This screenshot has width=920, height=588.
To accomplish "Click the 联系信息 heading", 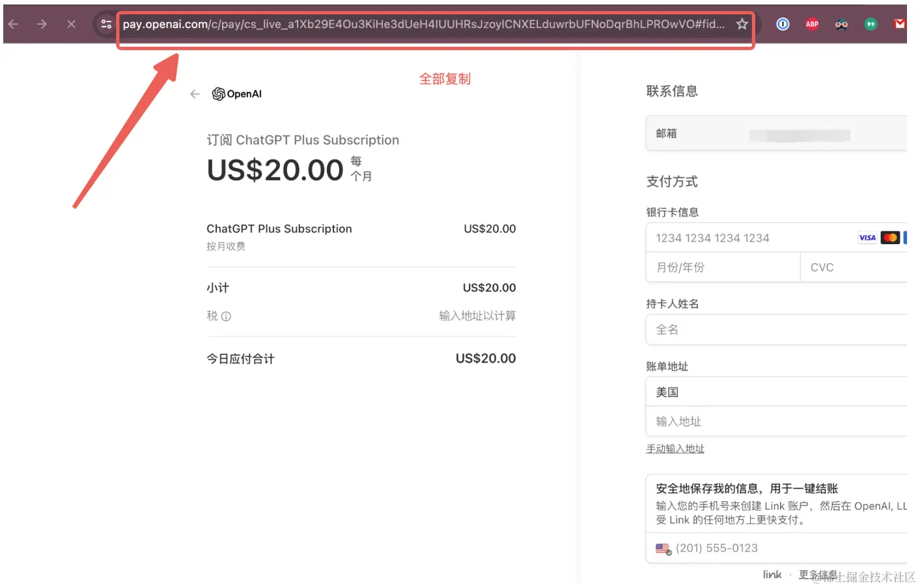I will (x=672, y=91).
